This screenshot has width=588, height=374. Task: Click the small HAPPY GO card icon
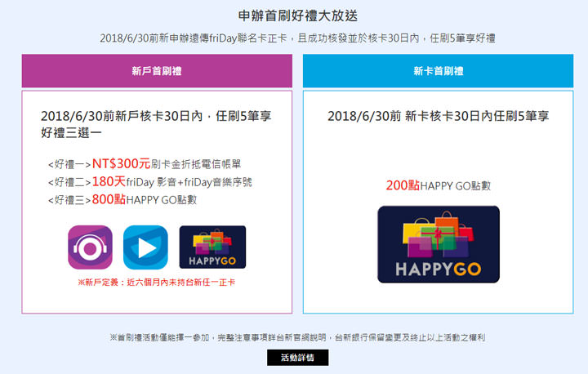pos(212,247)
